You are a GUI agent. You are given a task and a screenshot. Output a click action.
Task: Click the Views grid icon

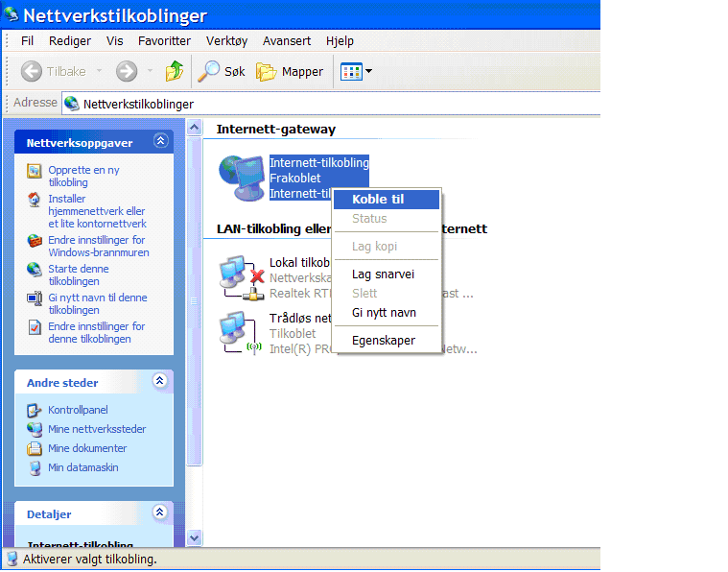tap(351, 72)
